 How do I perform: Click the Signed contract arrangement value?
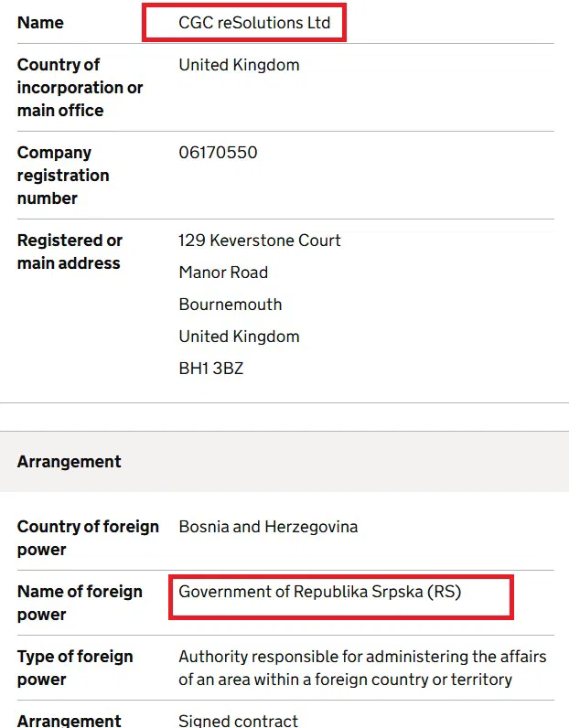click(238, 722)
